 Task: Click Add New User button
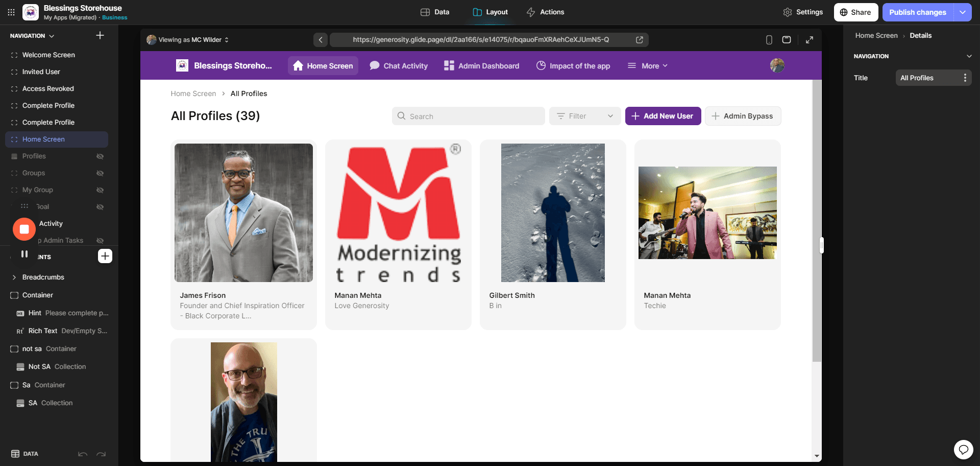(x=663, y=116)
